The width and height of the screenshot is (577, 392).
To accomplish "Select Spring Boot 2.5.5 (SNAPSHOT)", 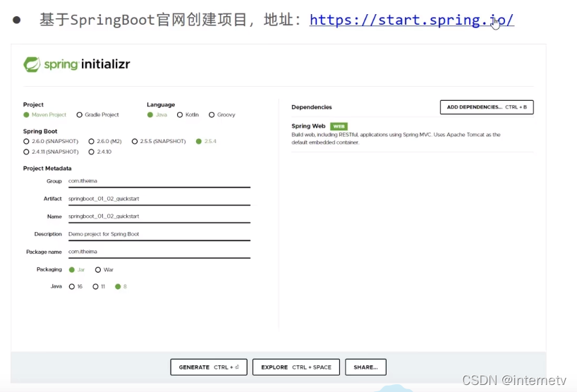I will pyautogui.click(x=159, y=141).
